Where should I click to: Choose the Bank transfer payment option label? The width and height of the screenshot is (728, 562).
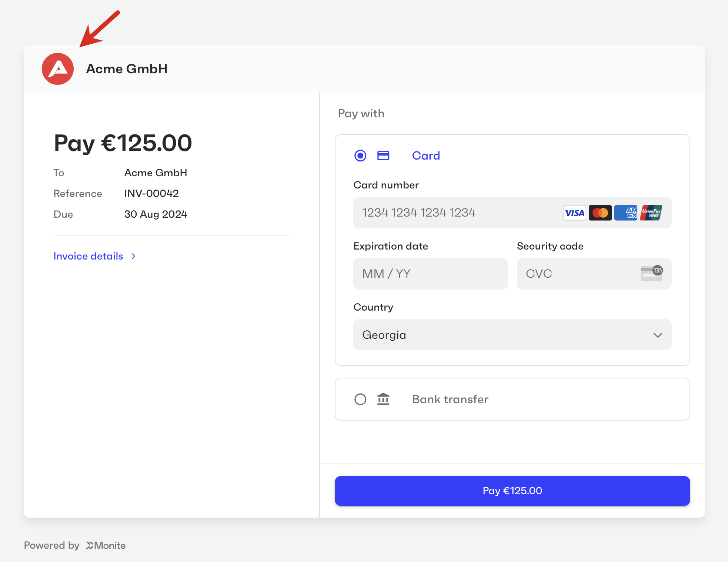pyautogui.click(x=450, y=399)
